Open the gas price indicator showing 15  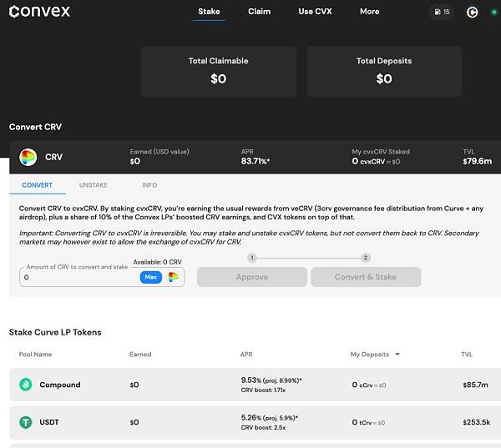point(442,13)
